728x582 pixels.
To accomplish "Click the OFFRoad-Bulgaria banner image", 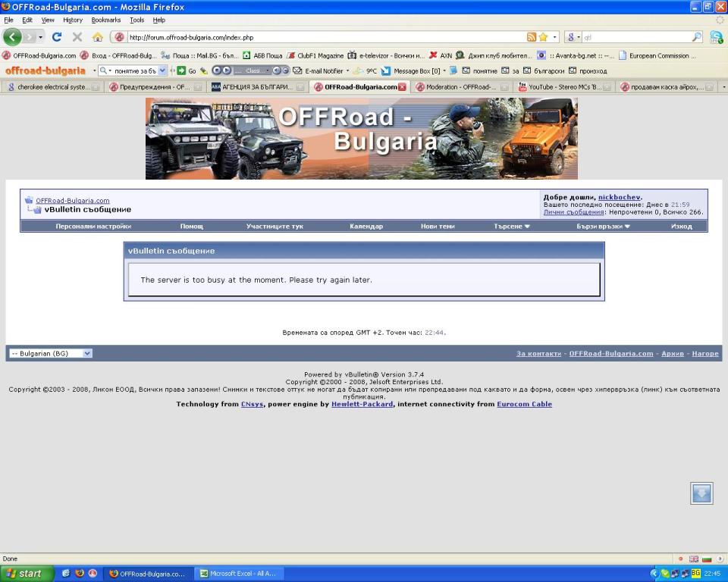I will [361, 139].
